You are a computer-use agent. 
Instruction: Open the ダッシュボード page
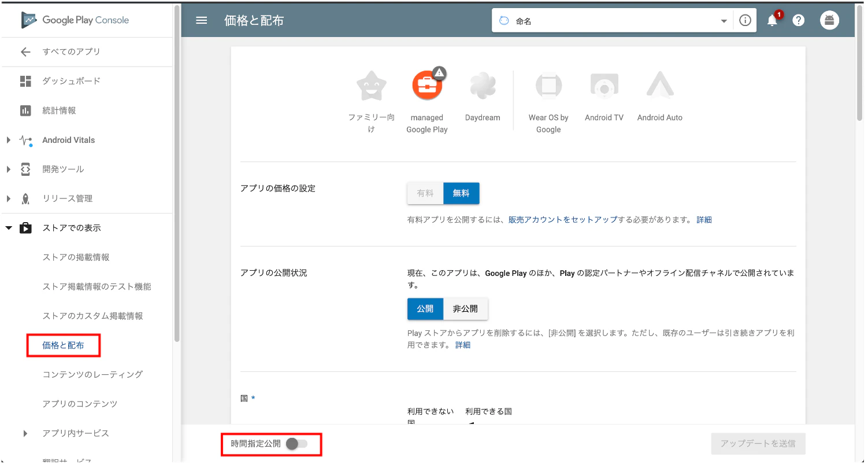click(x=71, y=82)
